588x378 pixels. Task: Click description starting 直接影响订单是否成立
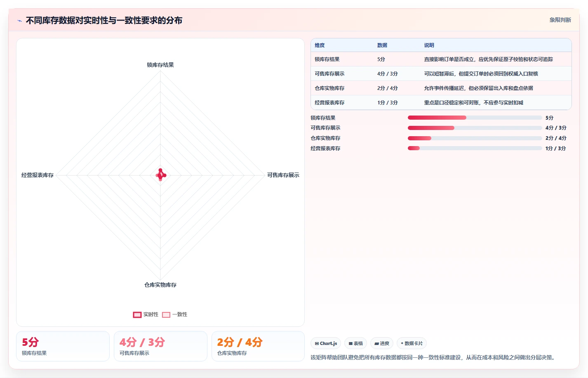[x=489, y=59]
